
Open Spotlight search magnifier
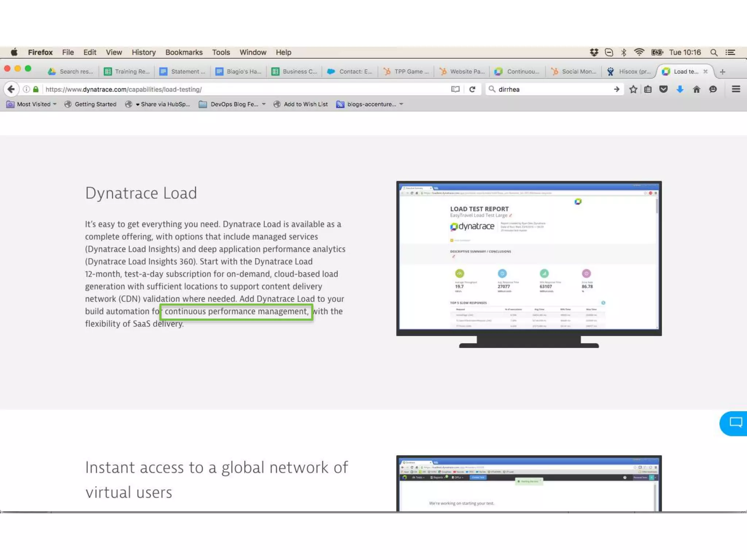coord(714,52)
